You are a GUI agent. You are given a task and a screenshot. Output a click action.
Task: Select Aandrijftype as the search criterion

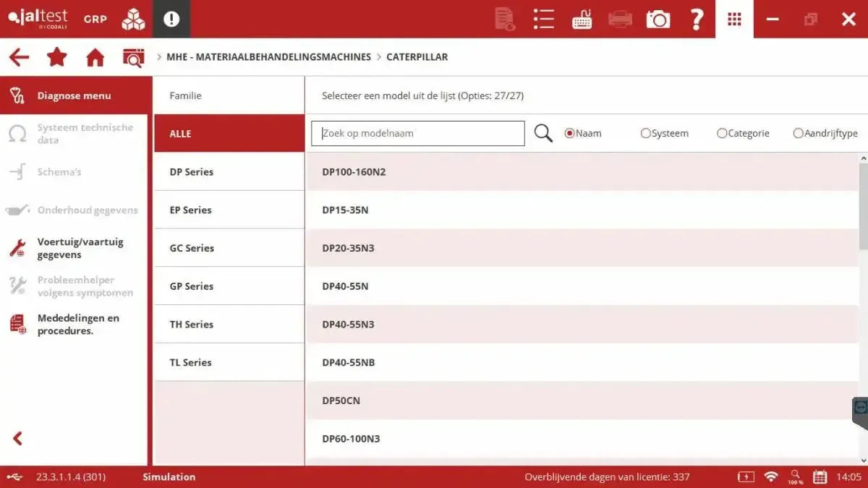798,133
